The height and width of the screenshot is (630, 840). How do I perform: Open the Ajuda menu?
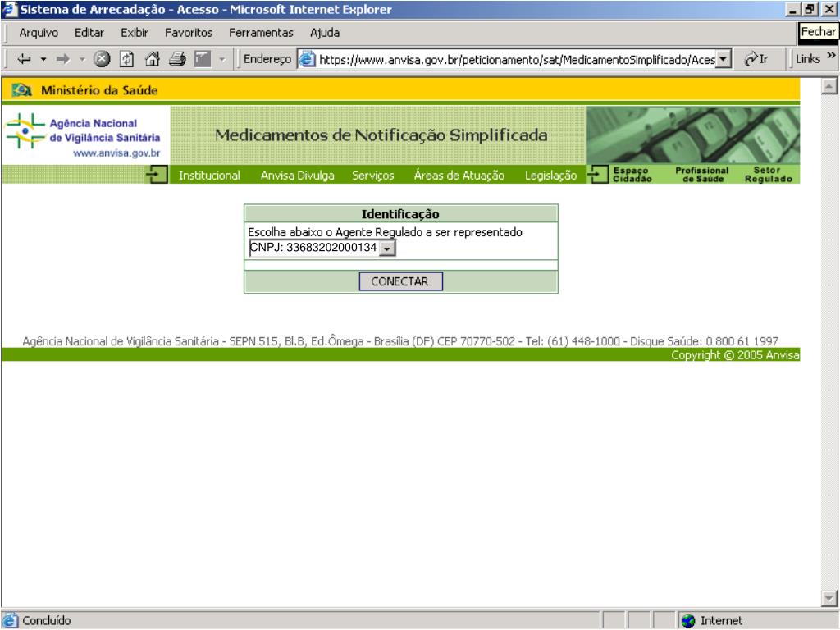point(325,33)
